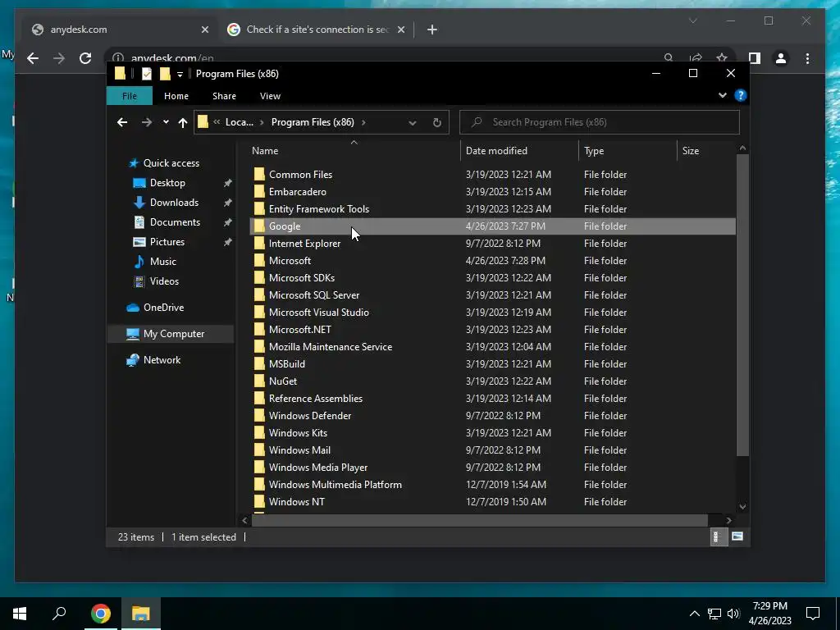This screenshot has width=840, height=630.
Task: Go up one folder level
Action: point(183,123)
